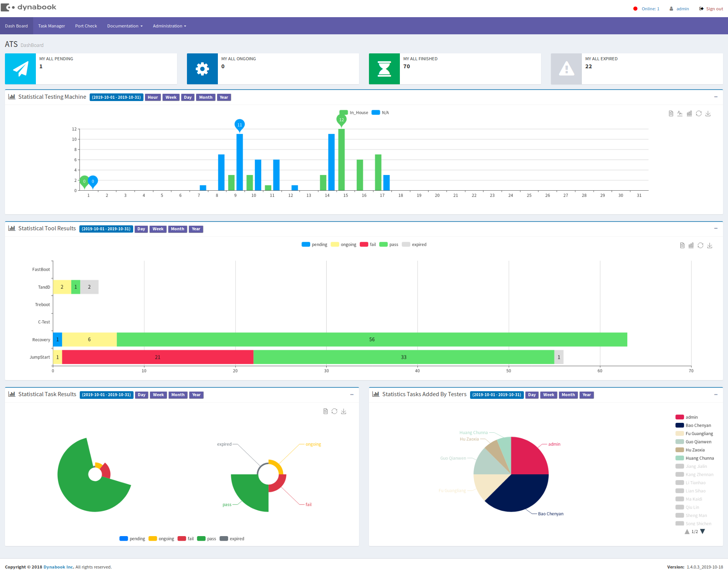
Task: Collapse Statistics Tasks Added By Testers panel
Action: (x=716, y=395)
